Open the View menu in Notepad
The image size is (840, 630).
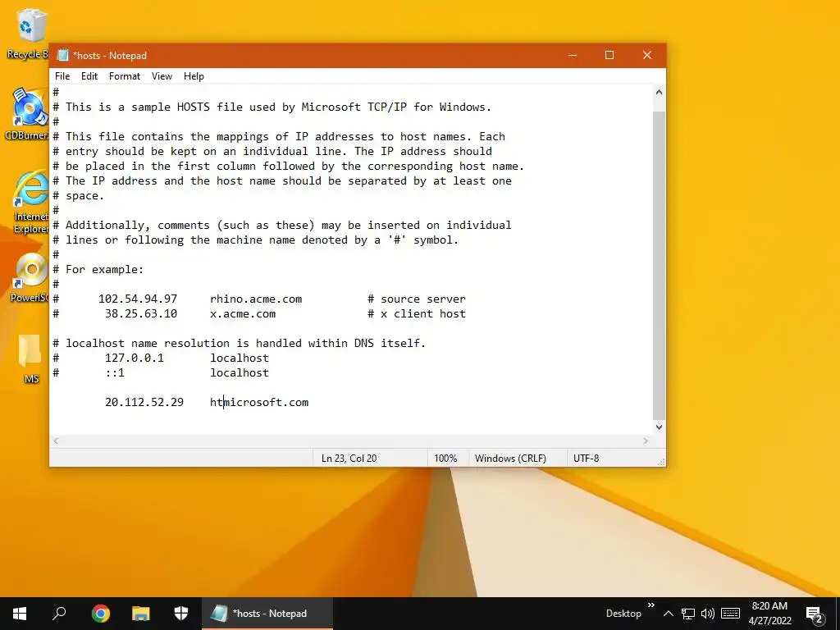click(162, 76)
